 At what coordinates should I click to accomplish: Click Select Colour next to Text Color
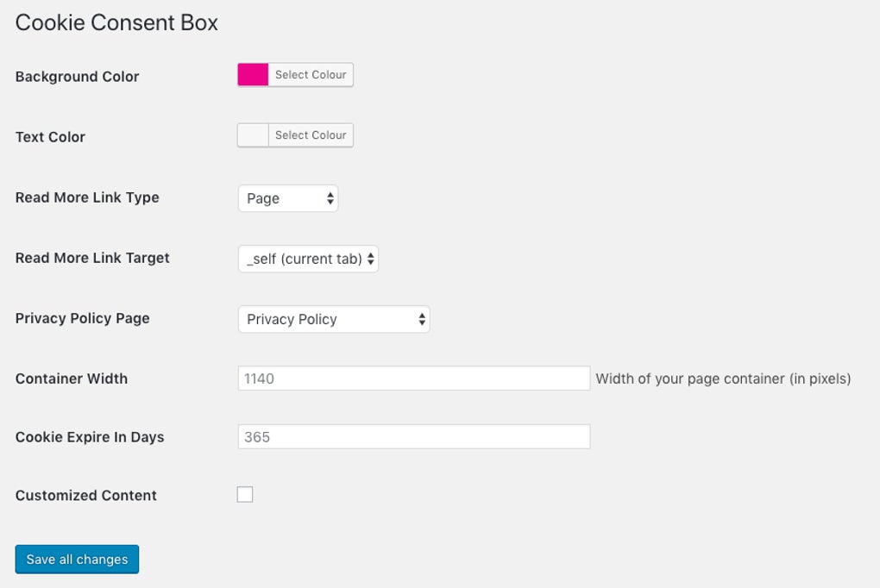coord(308,135)
